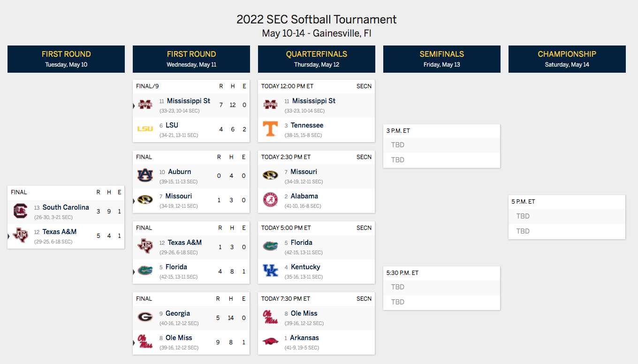
Task: Open the 5:30 P.M. ET semifinal card
Action: pyautogui.click(x=442, y=288)
